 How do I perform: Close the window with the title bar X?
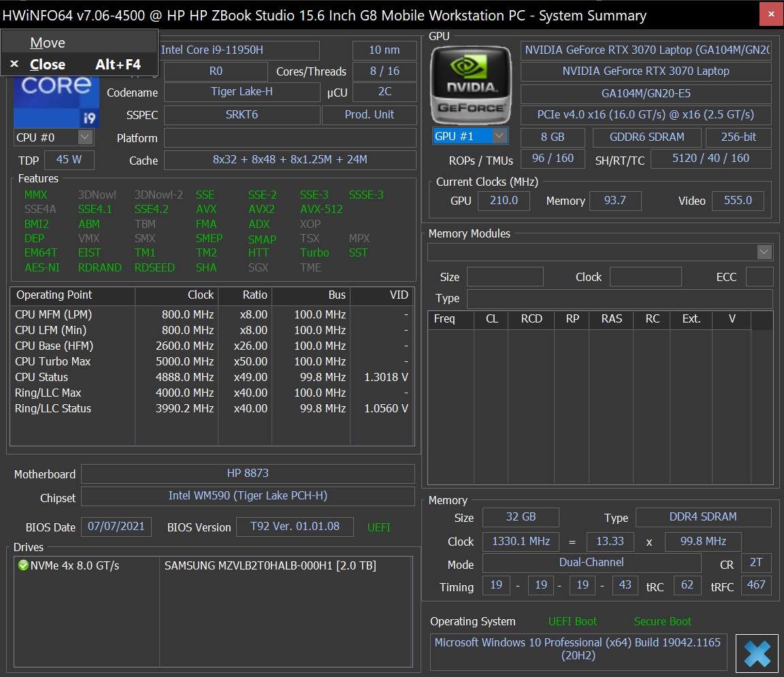click(770, 14)
